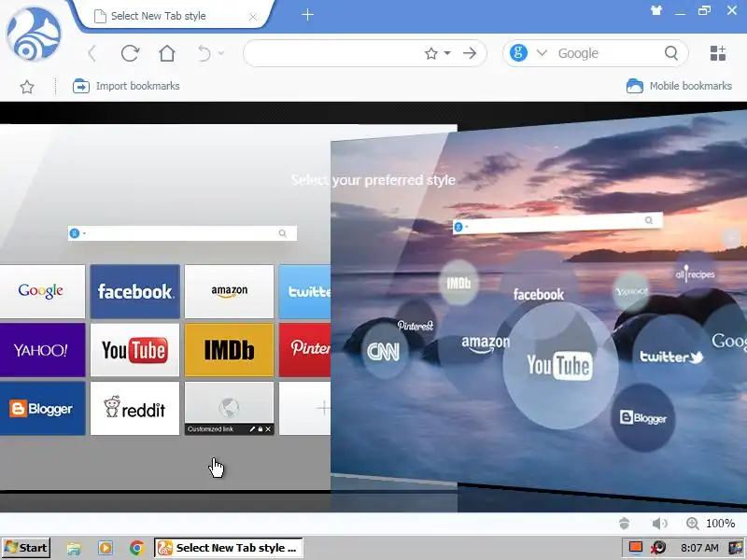Launch Chrome from taskbar

click(x=136, y=548)
